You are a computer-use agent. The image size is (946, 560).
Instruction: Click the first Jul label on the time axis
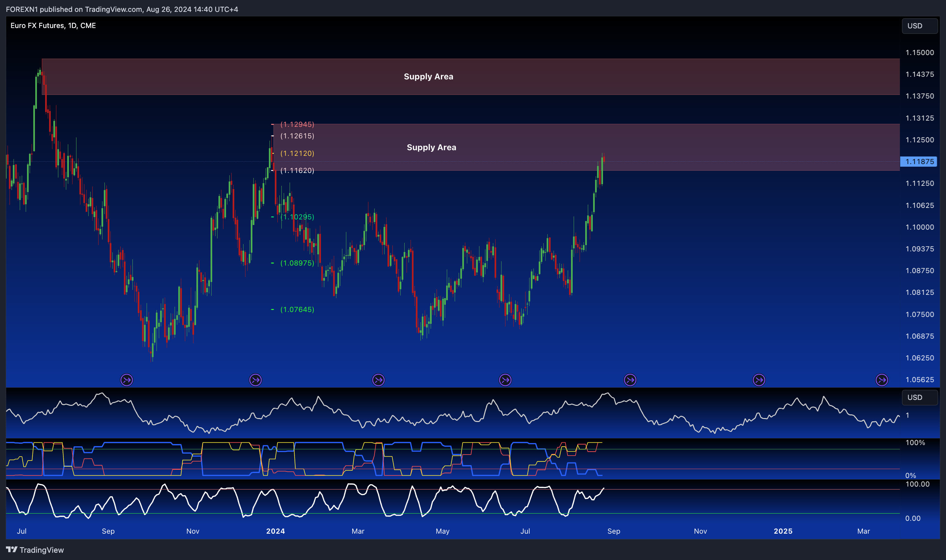point(22,531)
